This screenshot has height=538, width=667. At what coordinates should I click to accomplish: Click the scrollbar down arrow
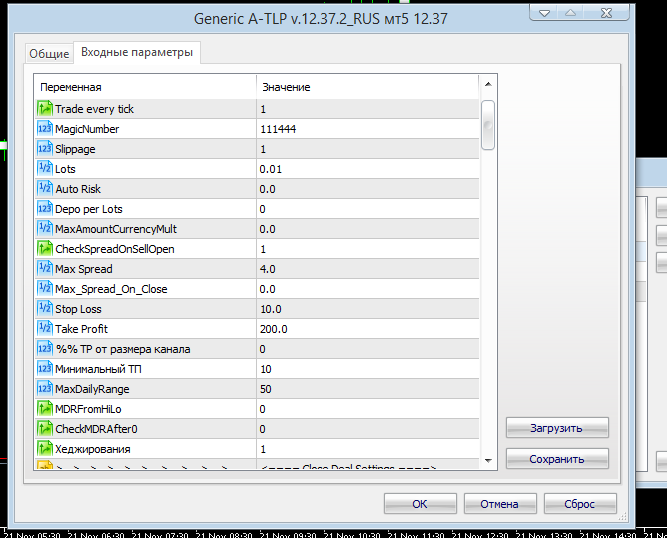pos(488,461)
